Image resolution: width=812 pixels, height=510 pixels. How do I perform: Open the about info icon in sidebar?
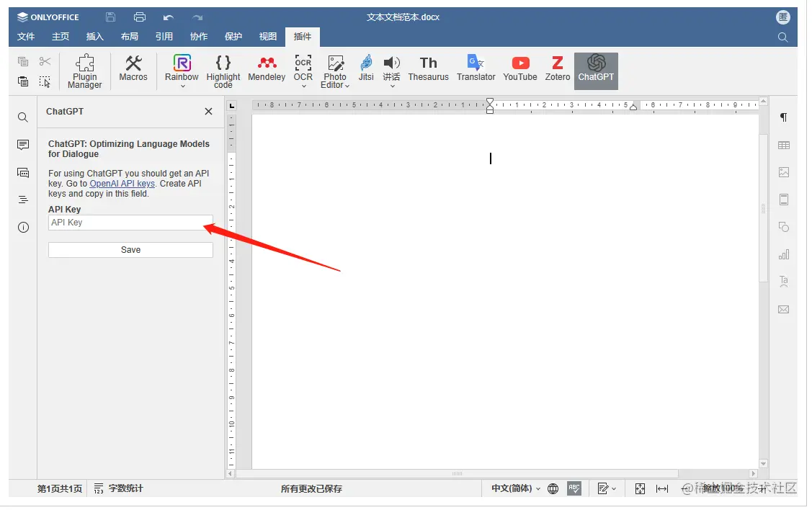point(23,228)
